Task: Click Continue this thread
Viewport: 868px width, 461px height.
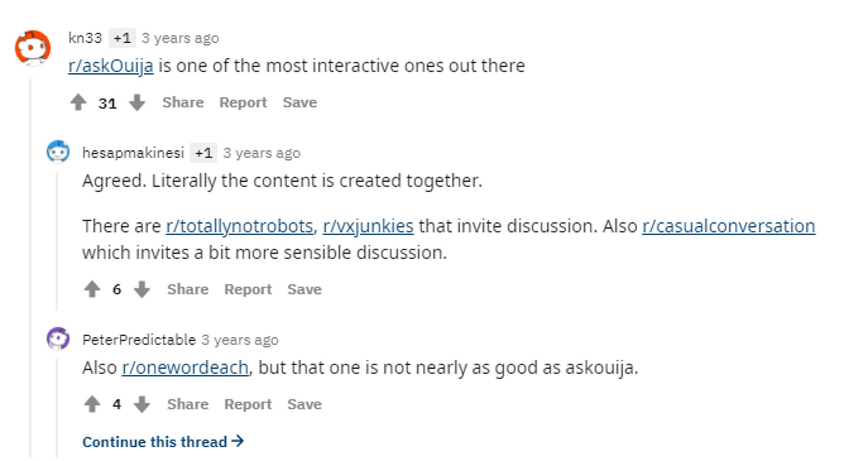Action: point(163,442)
